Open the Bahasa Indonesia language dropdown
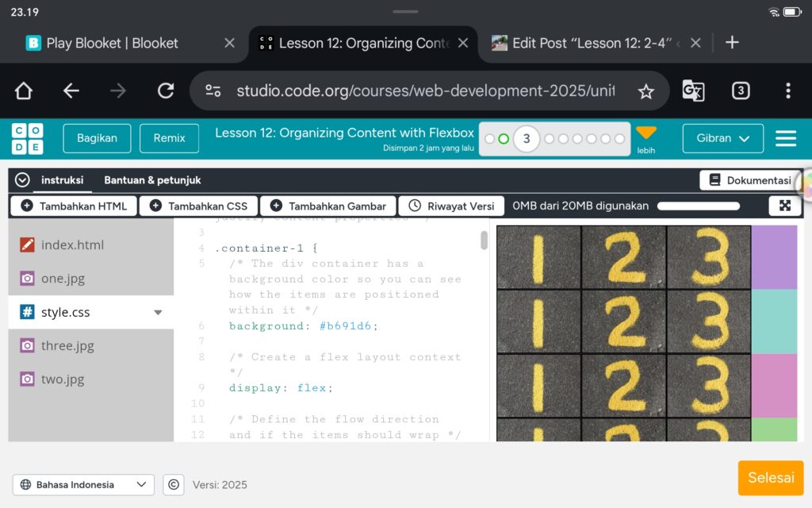The width and height of the screenshot is (812, 508). (83, 484)
